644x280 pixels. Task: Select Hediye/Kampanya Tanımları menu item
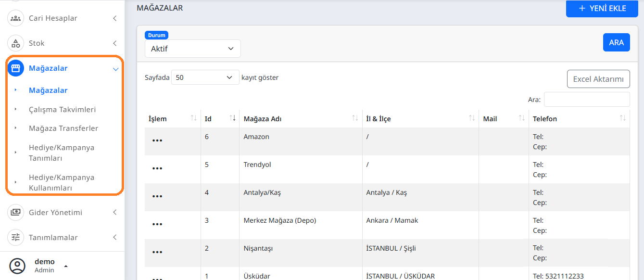click(x=61, y=153)
